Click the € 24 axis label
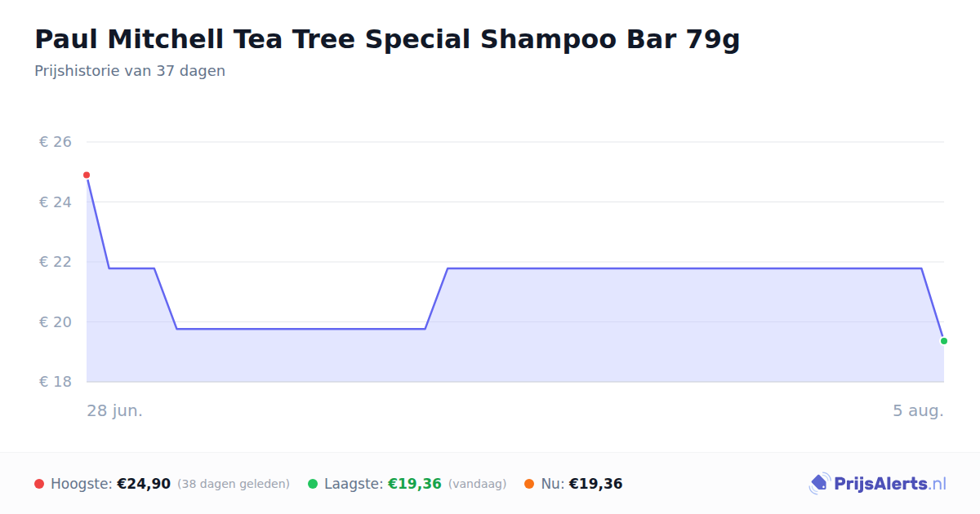 click(56, 202)
